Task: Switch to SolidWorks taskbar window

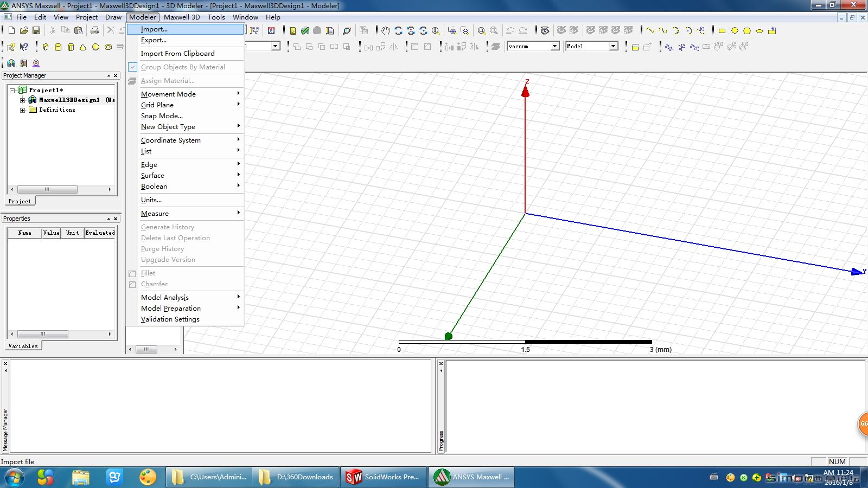Action: tap(384, 477)
